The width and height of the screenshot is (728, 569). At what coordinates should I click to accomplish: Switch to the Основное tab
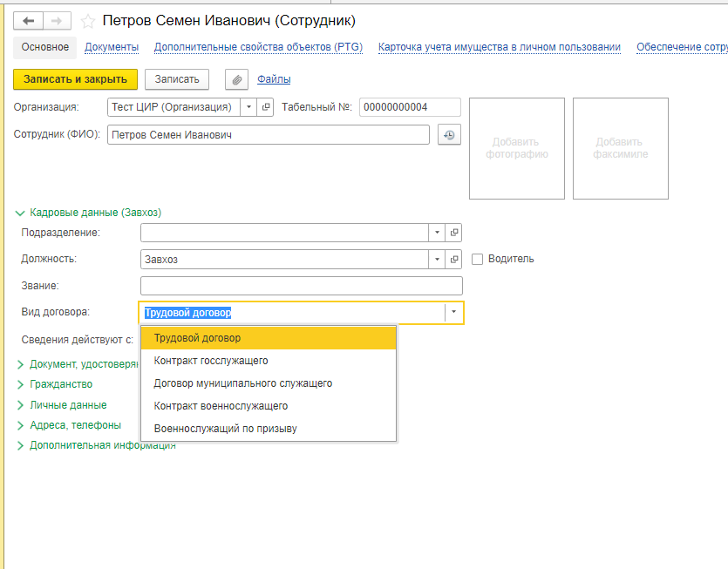(45, 47)
